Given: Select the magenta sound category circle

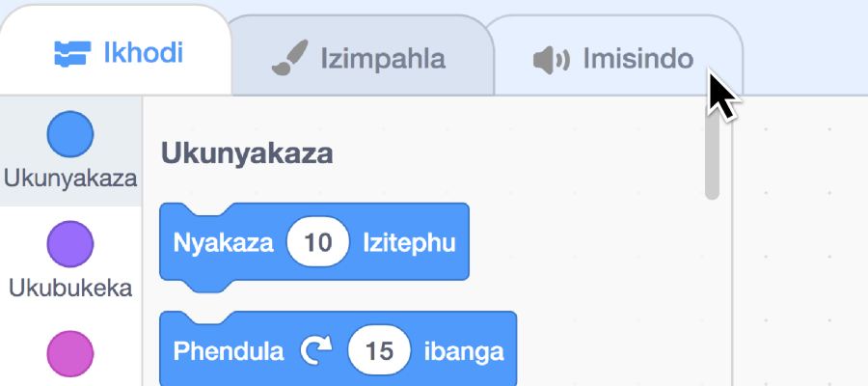Looking at the screenshot, I should point(70,353).
